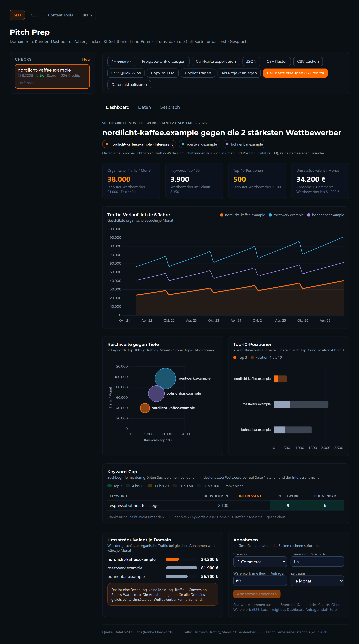359x644 pixels.
Task: Generate a Freigabe-Link
Action: click(x=164, y=62)
